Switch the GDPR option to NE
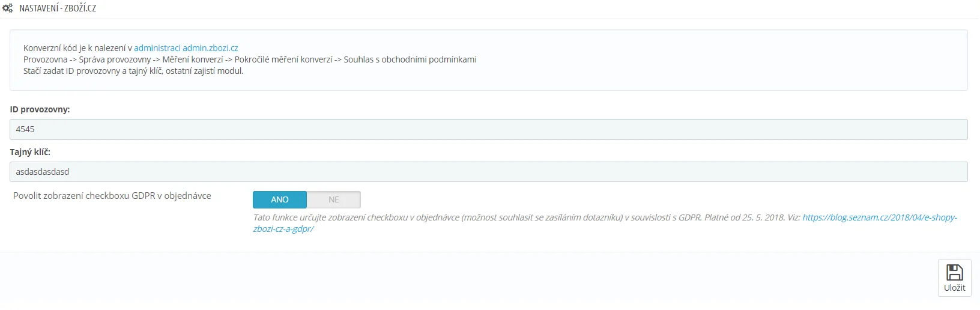This screenshot has height=310, width=980. pyautogui.click(x=334, y=199)
